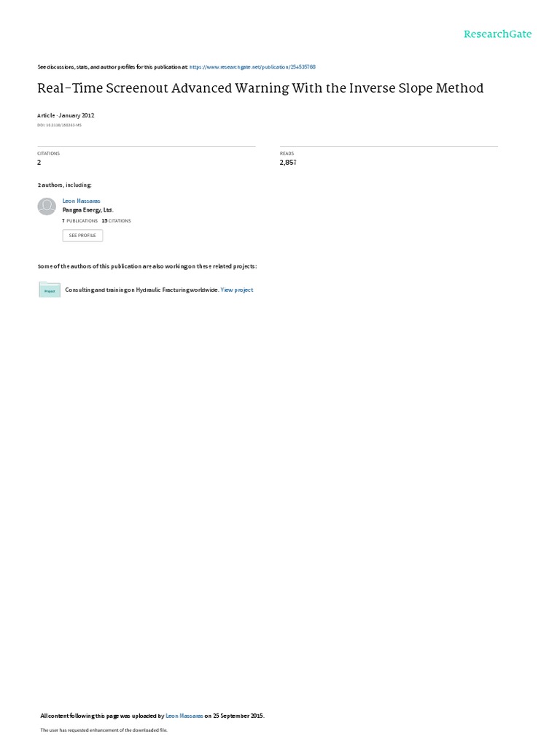Click the Consulting and training on Hydraulic Fracturing text

[x=142, y=290]
